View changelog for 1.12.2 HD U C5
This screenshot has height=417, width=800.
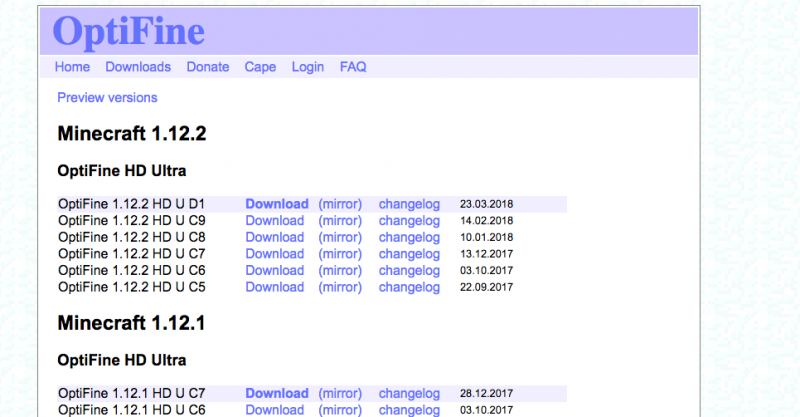(x=409, y=287)
